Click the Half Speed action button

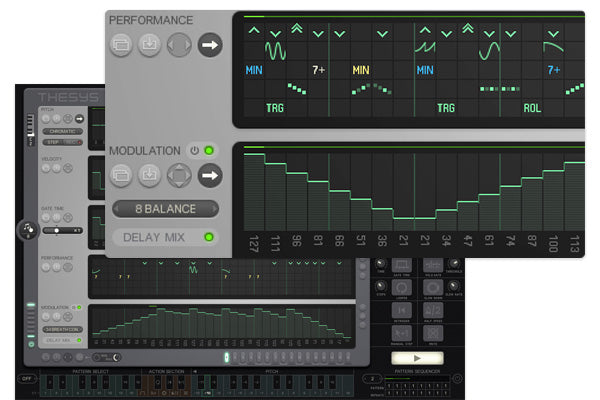[433, 310]
